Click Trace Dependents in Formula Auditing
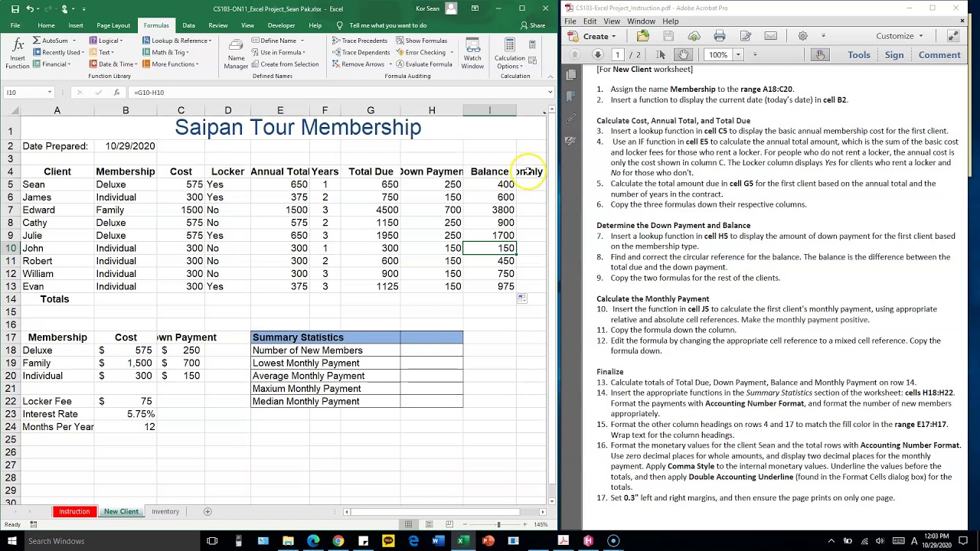 [x=361, y=52]
